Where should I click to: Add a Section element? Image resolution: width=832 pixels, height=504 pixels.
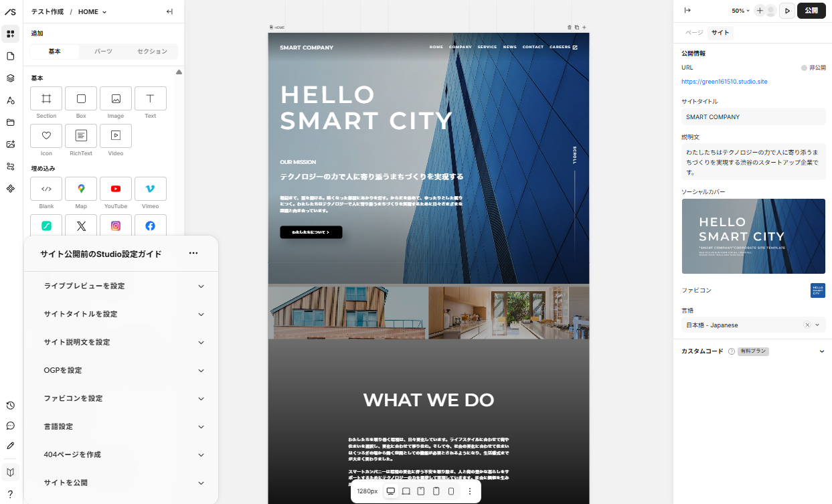[46, 98]
